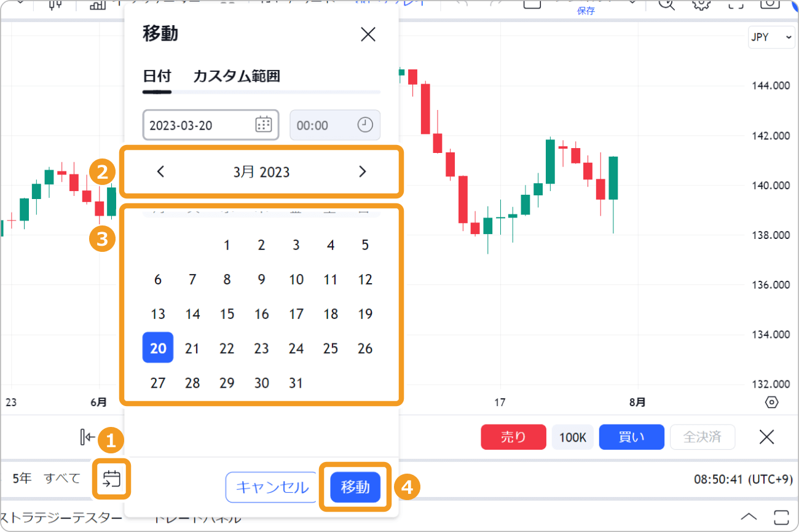Select March 9 in calendar
This screenshot has height=532, width=799.
click(261, 280)
